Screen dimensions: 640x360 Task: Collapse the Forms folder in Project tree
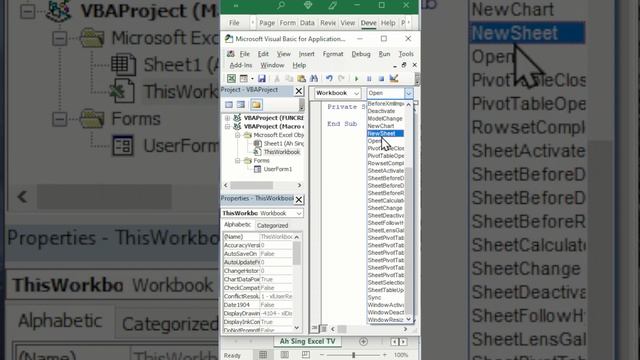[238, 161]
